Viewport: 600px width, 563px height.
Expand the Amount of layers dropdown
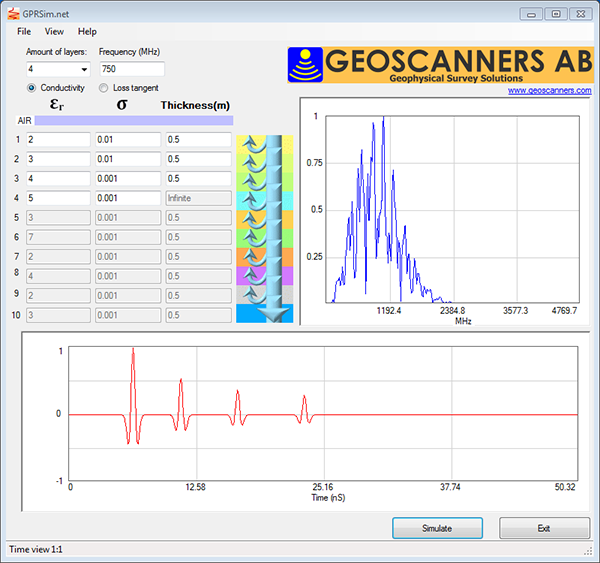click(84, 69)
